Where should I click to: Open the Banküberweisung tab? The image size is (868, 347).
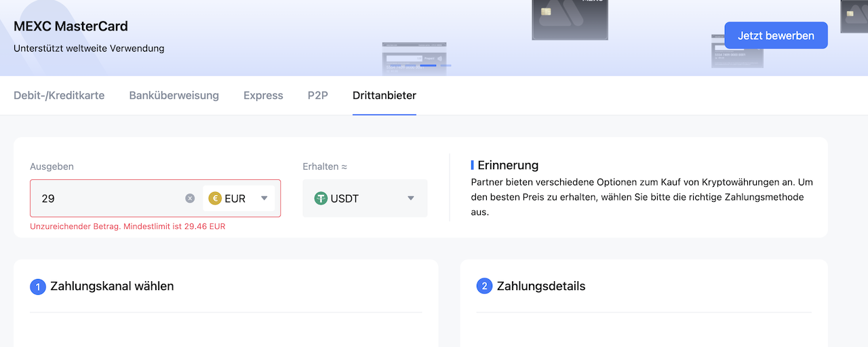click(x=174, y=95)
